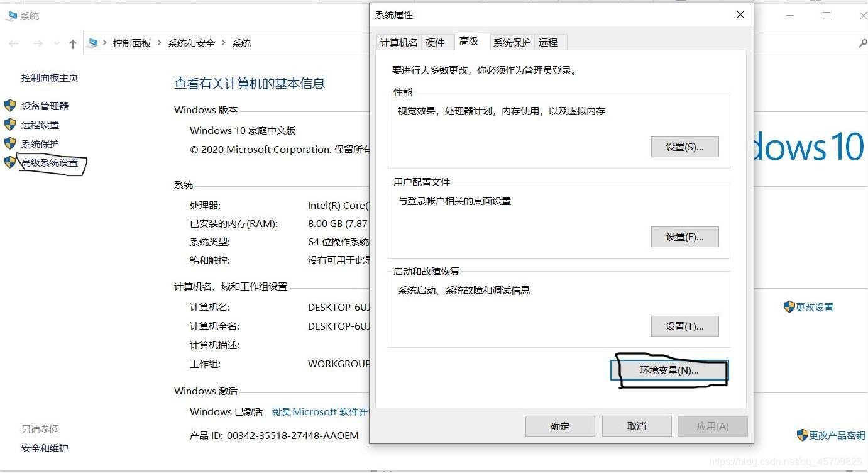Click shield icon beside 高级系统设置
The width and height of the screenshot is (868, 473).
pyautogui.click(x=10, y=162)
